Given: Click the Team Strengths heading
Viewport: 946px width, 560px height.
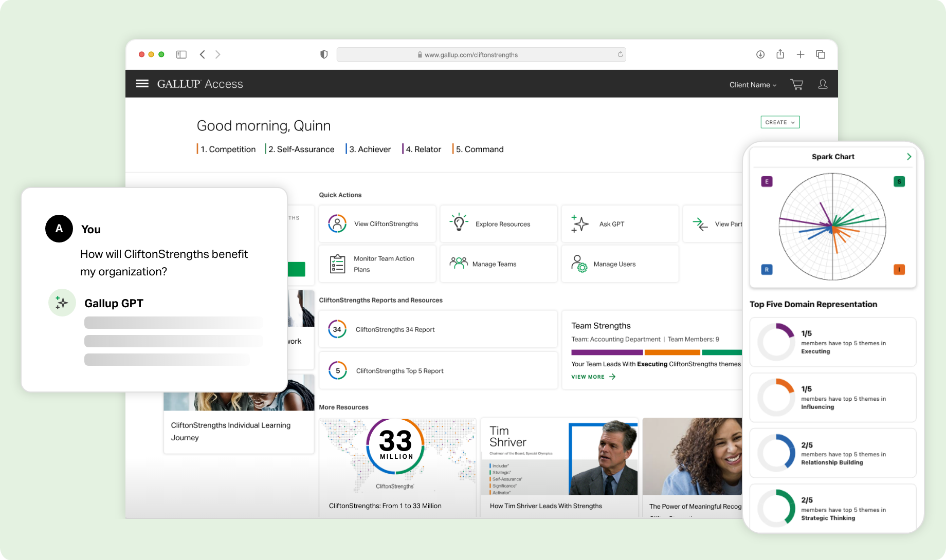Looking at the screenshot, I should [x=601, y=326].
